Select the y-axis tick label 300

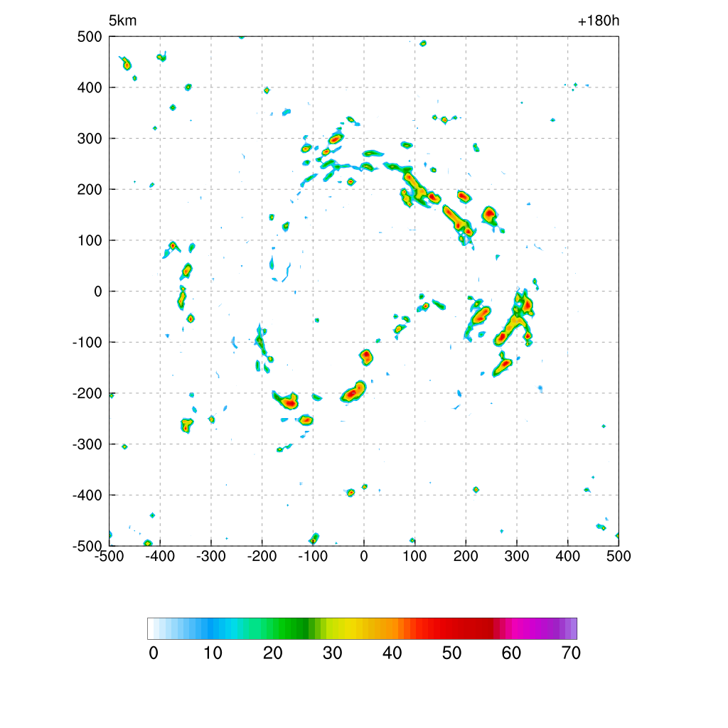pyautogui.click(x=90, y=139)
